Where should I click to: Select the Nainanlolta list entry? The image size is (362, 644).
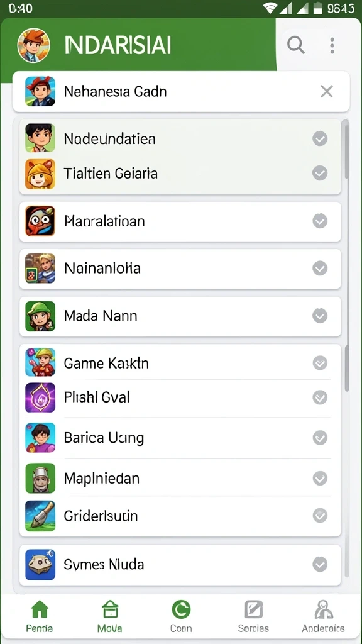pyautogui.click(x=180, y=269)
